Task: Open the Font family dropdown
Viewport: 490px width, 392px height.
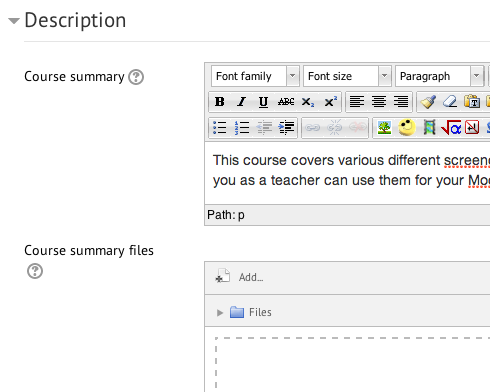Action: coord(255,76)
